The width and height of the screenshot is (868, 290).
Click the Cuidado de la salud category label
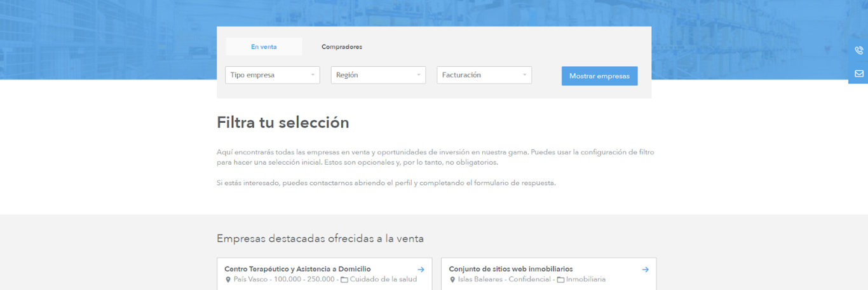(383, 279)
